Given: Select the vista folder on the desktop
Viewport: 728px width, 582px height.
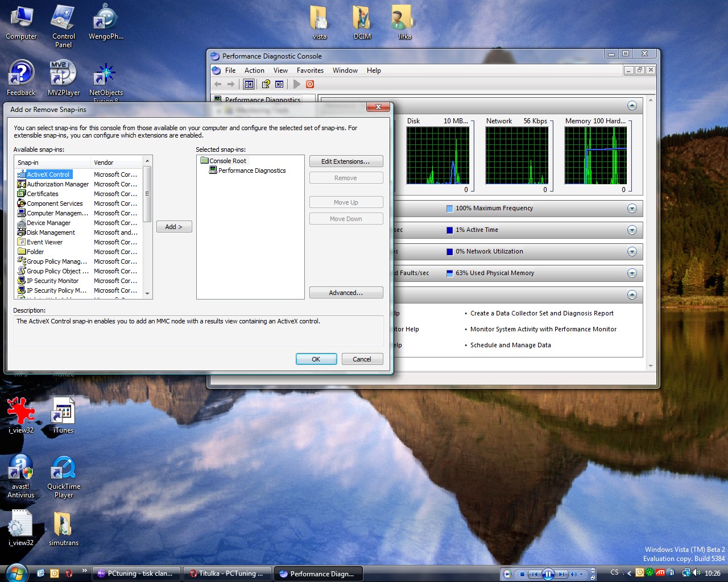Looking at the screenshot, I should click(320, 23).
